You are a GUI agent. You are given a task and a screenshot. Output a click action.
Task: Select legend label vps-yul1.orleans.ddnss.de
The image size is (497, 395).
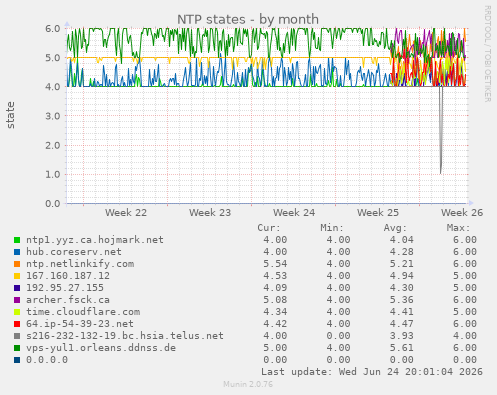click(101, 348)
